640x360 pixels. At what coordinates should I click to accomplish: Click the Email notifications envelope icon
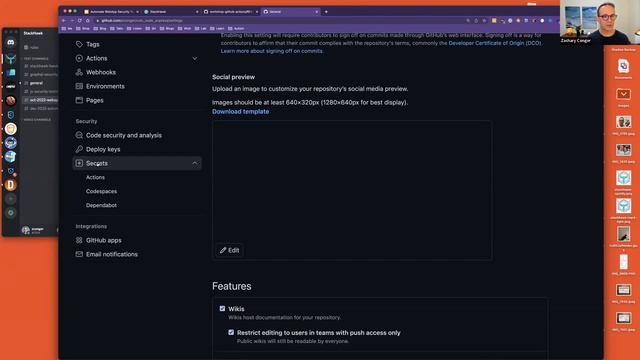tap(79, 254)
